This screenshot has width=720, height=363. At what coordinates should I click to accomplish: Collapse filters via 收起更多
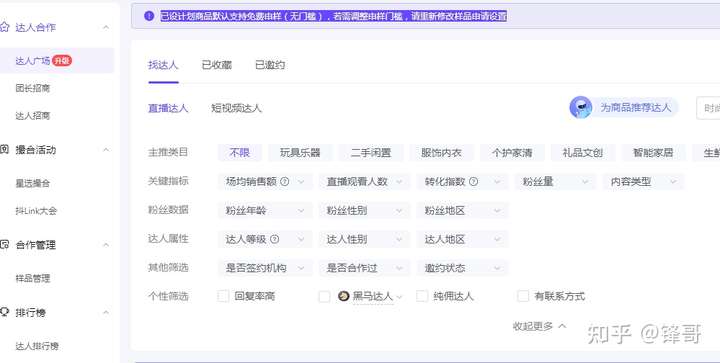click(540, 326)
